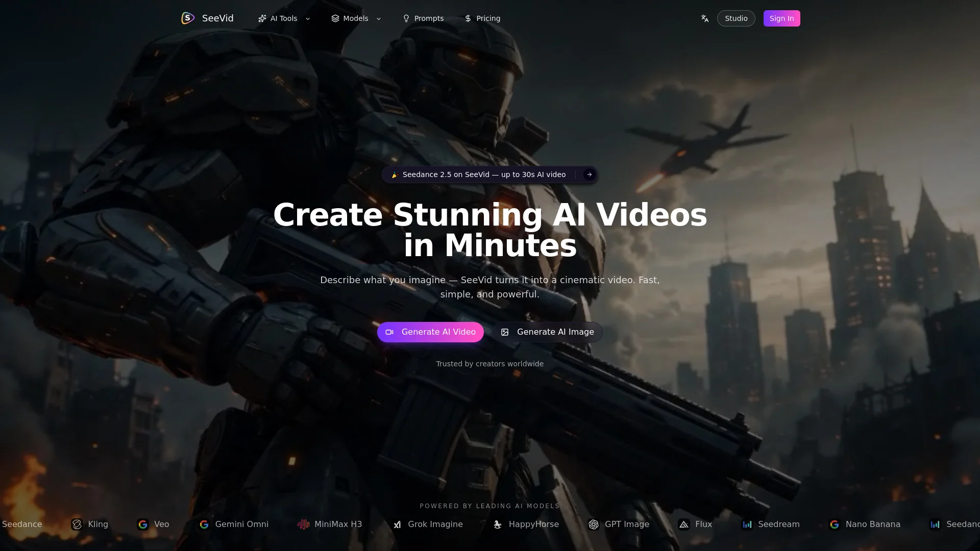Click the Sign In button
The height and width of the screenshot is (551, 980).
(782, 18)
